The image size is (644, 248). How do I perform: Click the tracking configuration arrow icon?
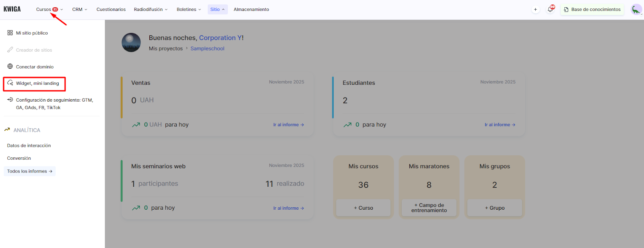(10, 100)
